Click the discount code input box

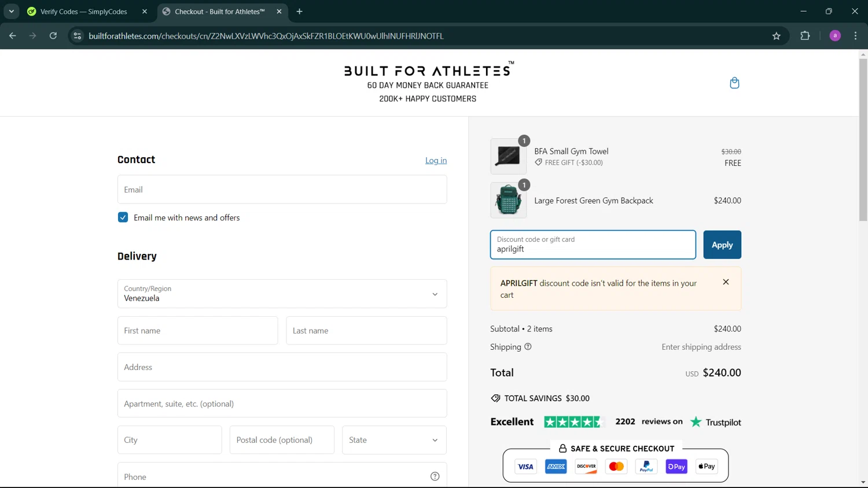pyautogui.click(x=593, y=245)
